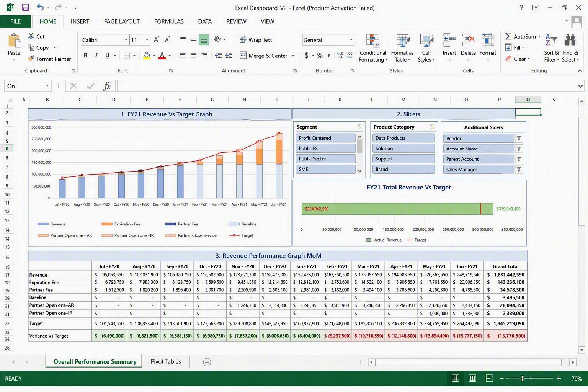
Task: Add a new sheet with plus button
Action: pos(207,362)
